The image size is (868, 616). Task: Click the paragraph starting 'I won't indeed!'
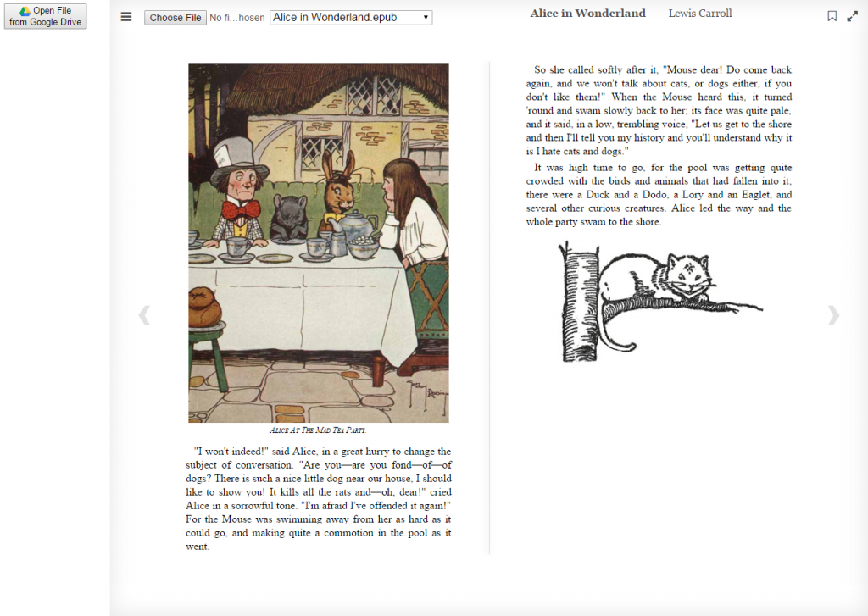[x=319, y=499]
